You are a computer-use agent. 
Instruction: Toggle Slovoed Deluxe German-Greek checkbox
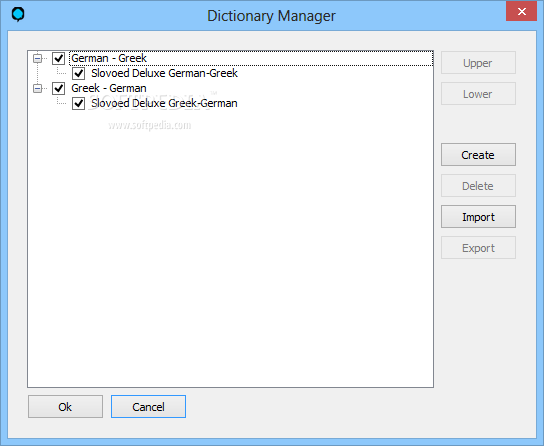click(x=78, y=73)
